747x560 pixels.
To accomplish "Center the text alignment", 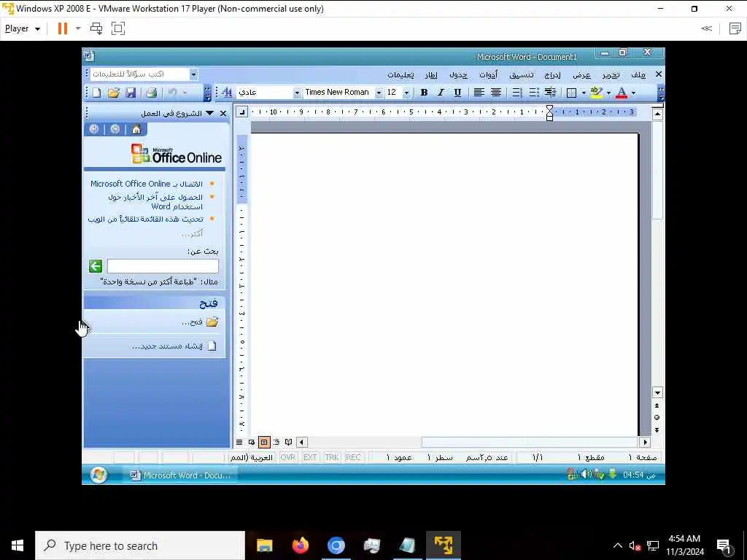I will pyautogui.click(x=496, y=93).
